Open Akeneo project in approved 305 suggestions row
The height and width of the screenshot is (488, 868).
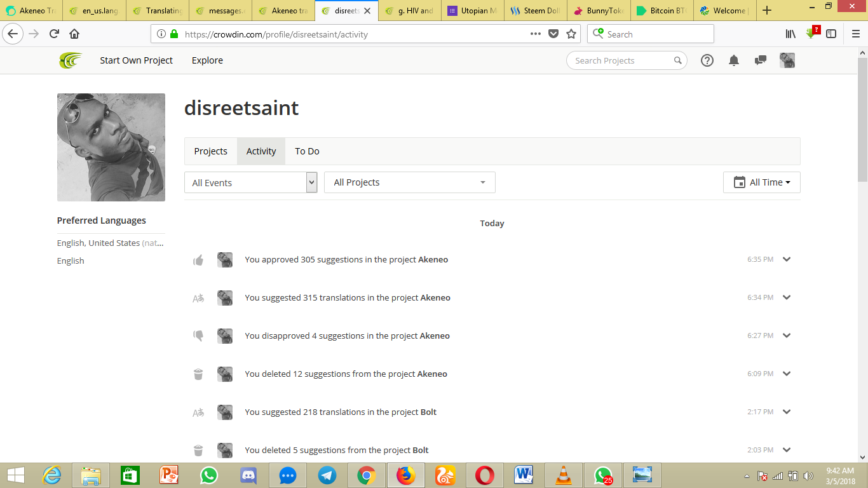pos(433,259)
